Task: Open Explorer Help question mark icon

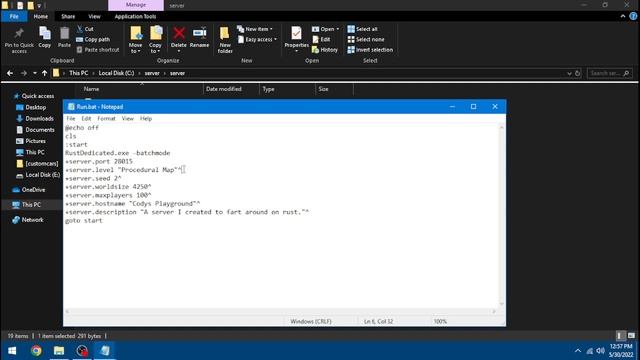Action: click(x=633, y=16)
